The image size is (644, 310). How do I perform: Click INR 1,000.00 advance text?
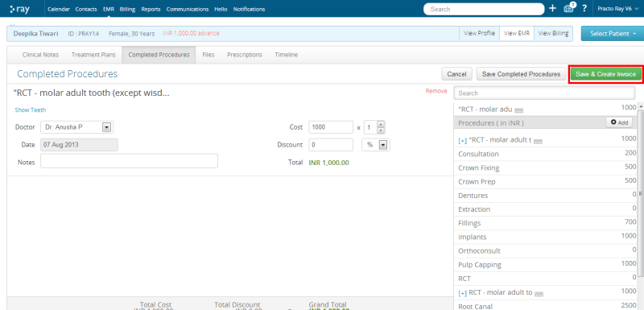(x=191, y=34)
